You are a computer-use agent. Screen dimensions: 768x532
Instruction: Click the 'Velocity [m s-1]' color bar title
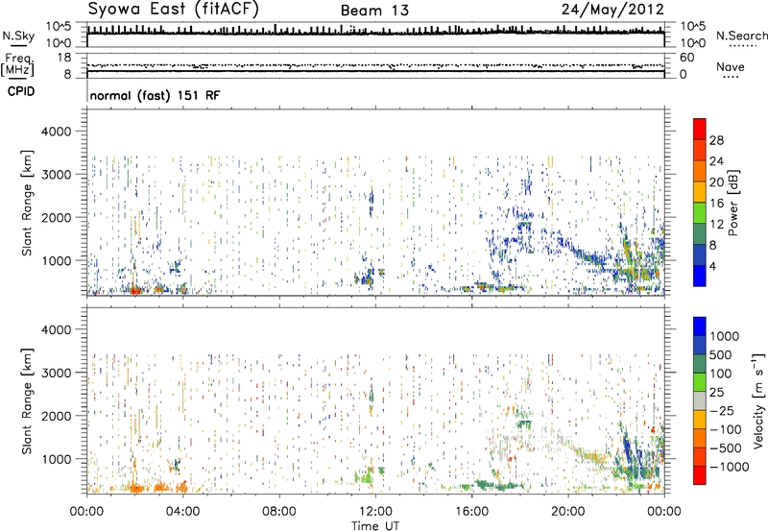[758, 400]
